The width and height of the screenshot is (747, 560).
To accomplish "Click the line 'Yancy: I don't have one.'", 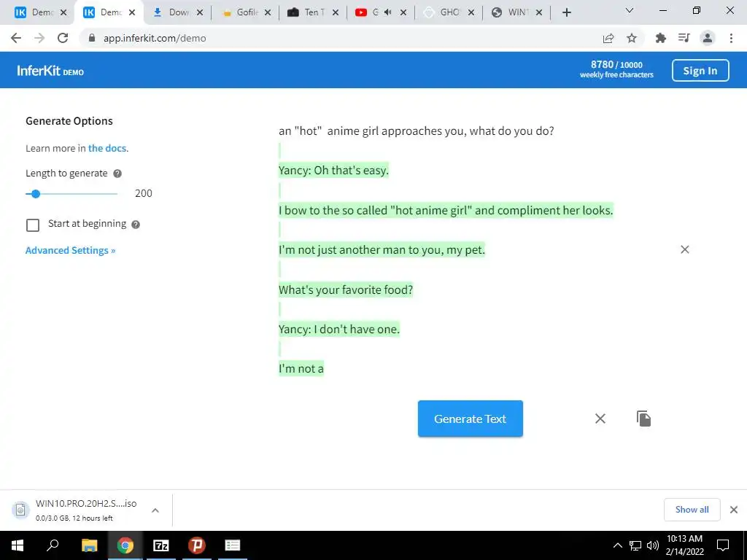I will click(339, 329).
